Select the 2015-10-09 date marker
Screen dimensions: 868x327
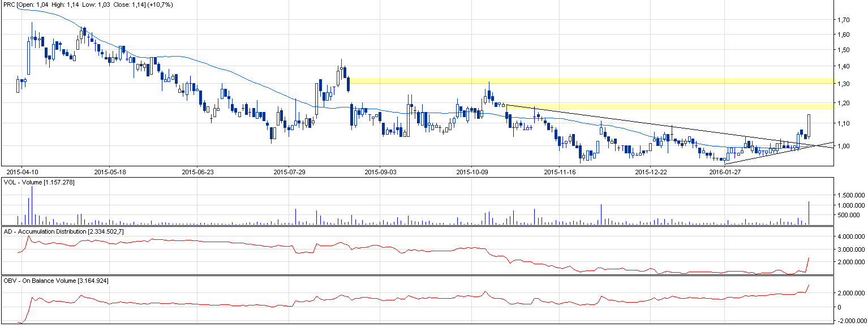click(471, 171)
